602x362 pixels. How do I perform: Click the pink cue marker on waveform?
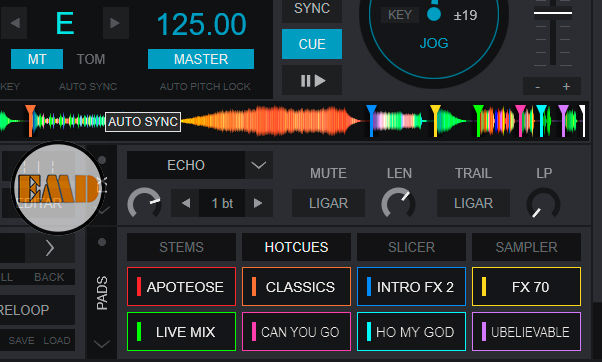[x=521, y=121]
